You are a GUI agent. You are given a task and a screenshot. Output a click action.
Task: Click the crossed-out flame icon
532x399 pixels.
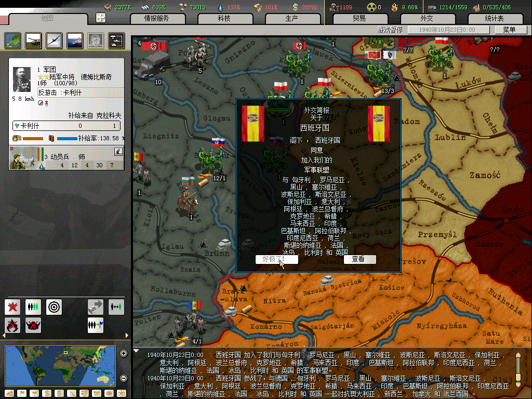(12, 325)
